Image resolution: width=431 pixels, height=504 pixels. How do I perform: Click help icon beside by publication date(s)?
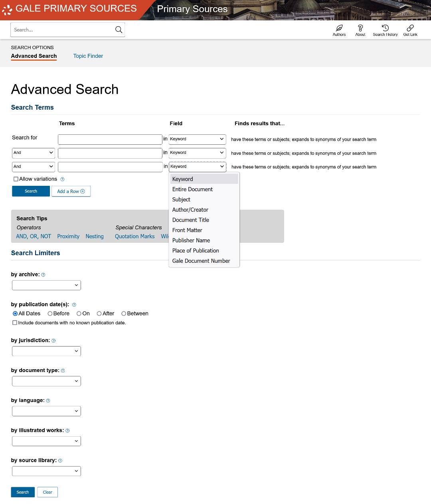[x=74, y=305]
